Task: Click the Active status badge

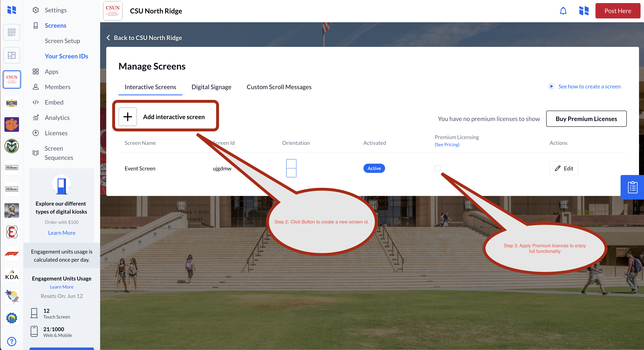Action: [374, 168]
